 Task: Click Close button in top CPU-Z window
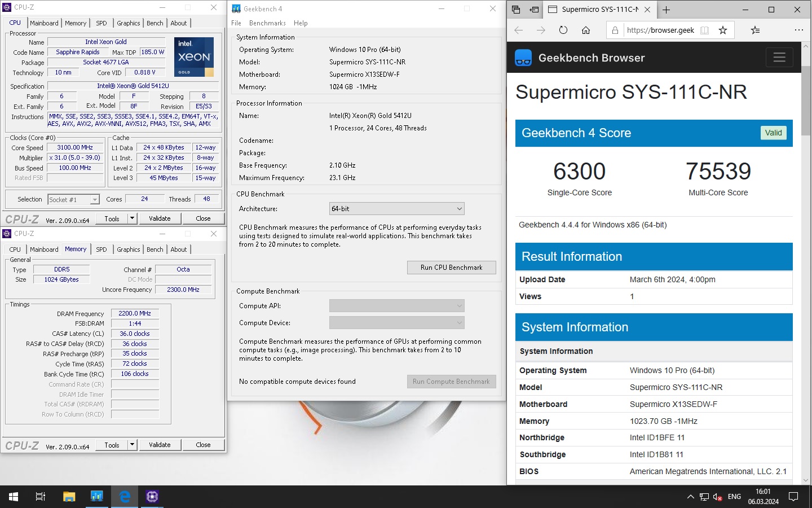point(203,218)
